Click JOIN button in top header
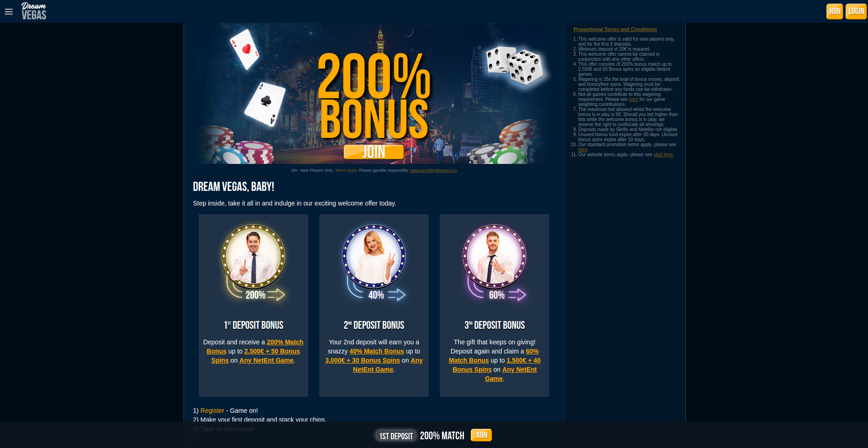This screenshot has width=868, height=448. click(x=834, y=11)
